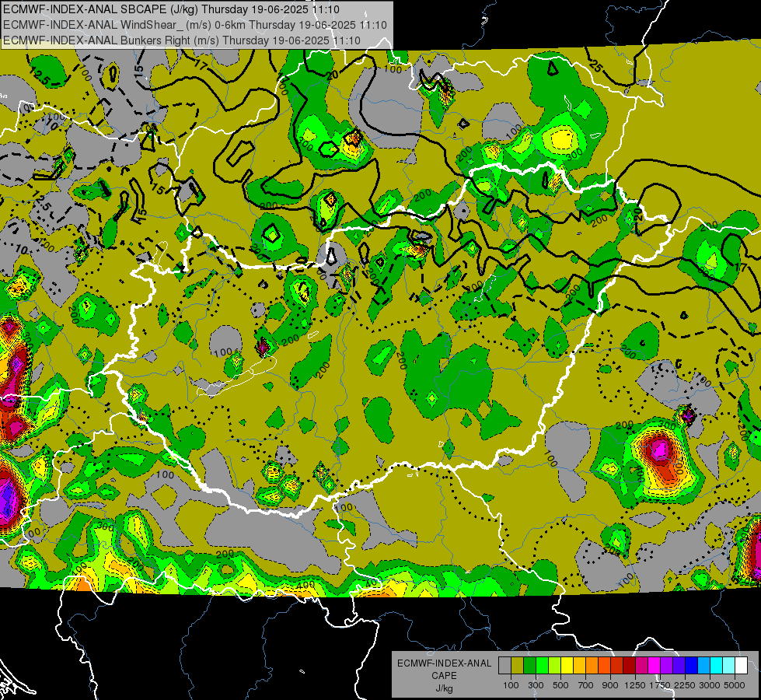Click the legend value 1750
Image resolution: width=761 pixels, height=700 pixels.
pos(660,685)
